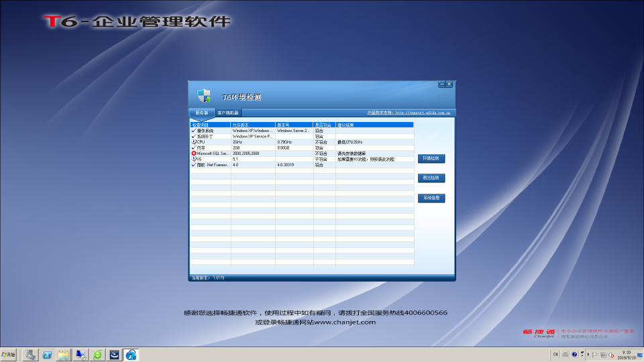Viewport: 644px width, 362px height.
Task: Click the 最低CPU2GHz suggestion text
Action: 350,142
